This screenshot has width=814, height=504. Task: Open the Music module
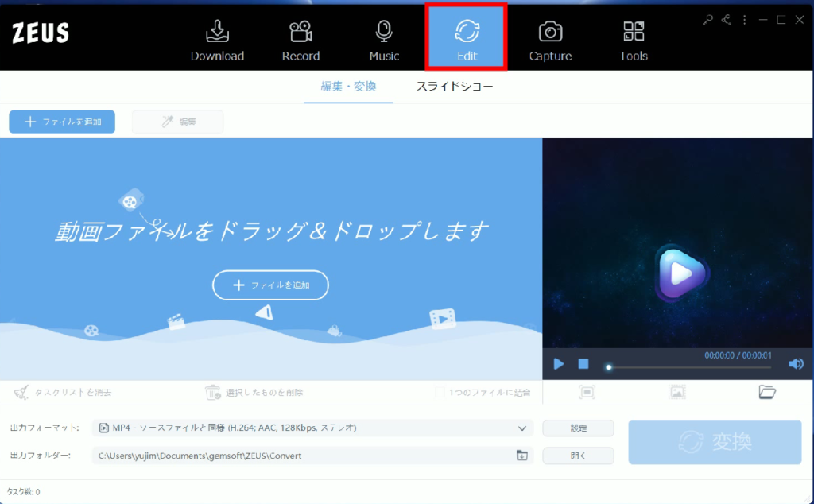(x=384, y=40)
